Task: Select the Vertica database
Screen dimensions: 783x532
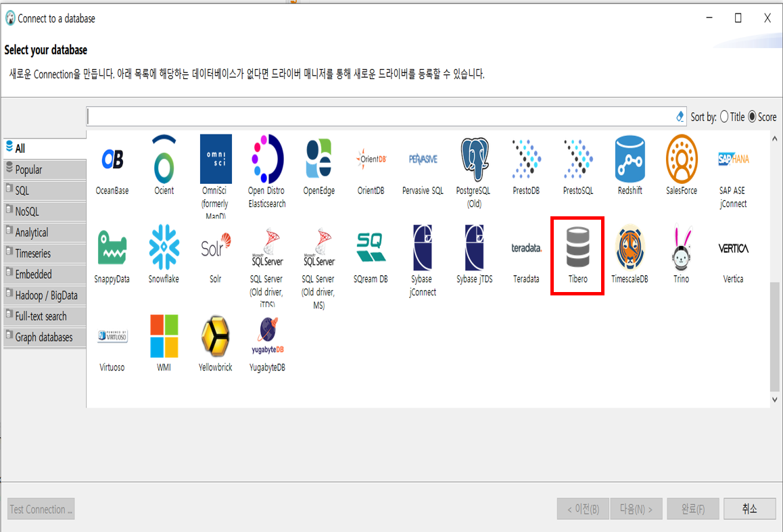Action: tap(734, 248)
